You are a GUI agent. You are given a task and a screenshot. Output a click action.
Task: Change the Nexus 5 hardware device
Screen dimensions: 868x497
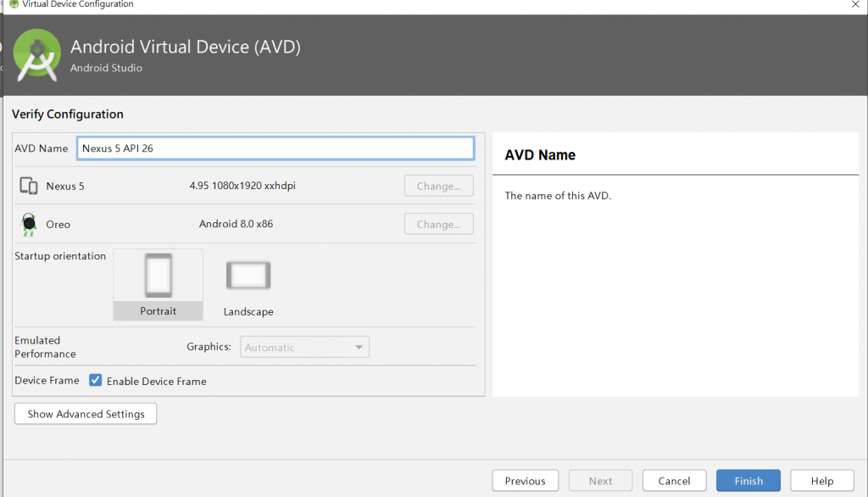pyautogui.click(x=438, y=186)
